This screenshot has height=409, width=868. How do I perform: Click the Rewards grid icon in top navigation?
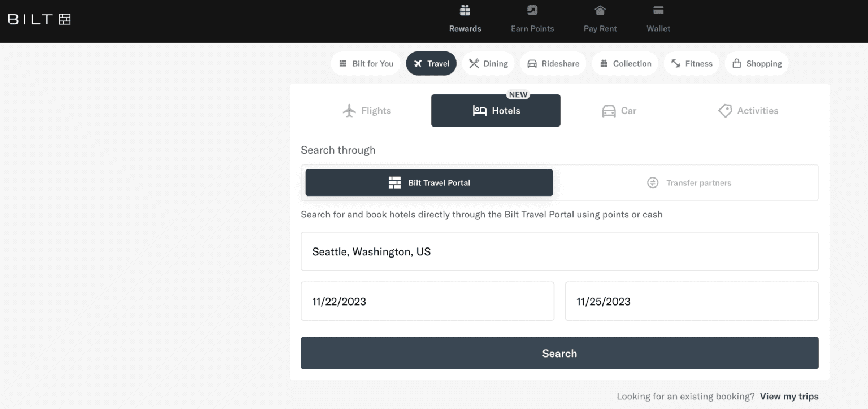point(465,10)
